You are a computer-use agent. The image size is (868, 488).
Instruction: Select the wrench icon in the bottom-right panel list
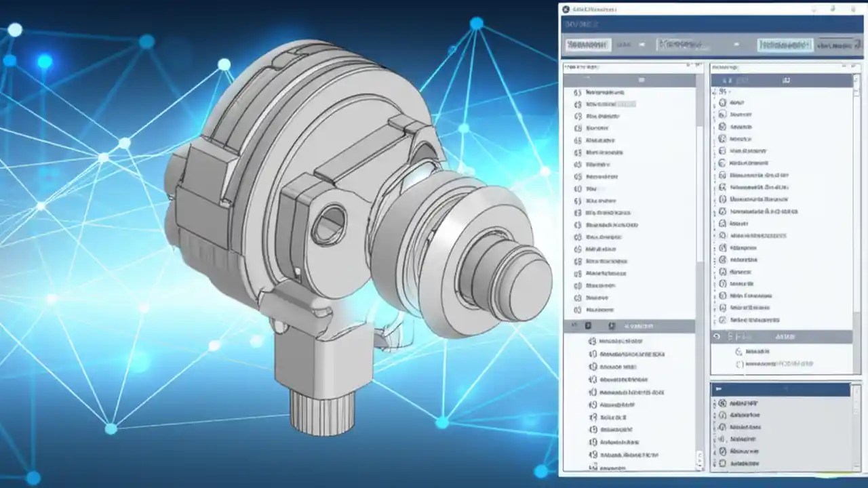pyautogui.click(x=721, y=427)
